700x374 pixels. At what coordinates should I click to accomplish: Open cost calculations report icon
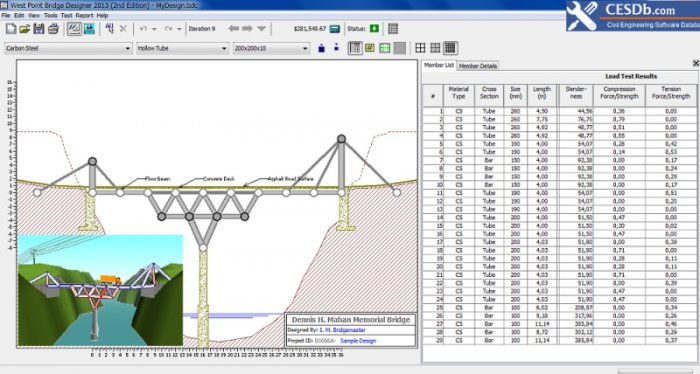tap(335, 29)
